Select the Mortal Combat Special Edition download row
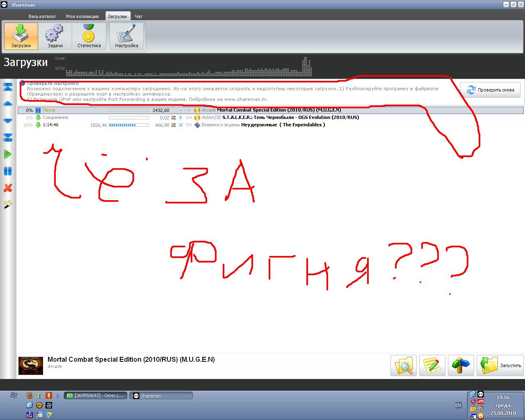 [x=271, y=110]
